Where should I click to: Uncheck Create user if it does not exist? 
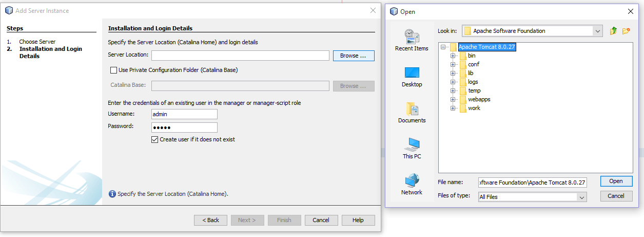(155, 139)
